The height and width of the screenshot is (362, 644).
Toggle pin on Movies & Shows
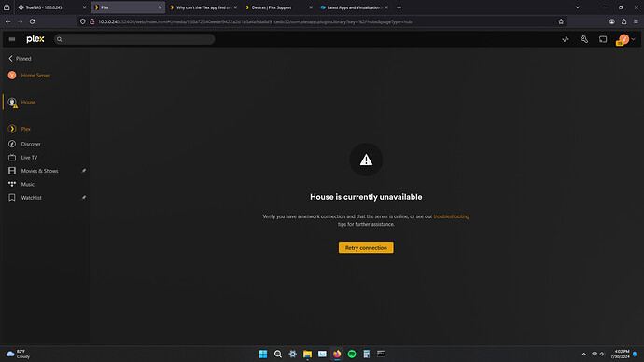84,171
